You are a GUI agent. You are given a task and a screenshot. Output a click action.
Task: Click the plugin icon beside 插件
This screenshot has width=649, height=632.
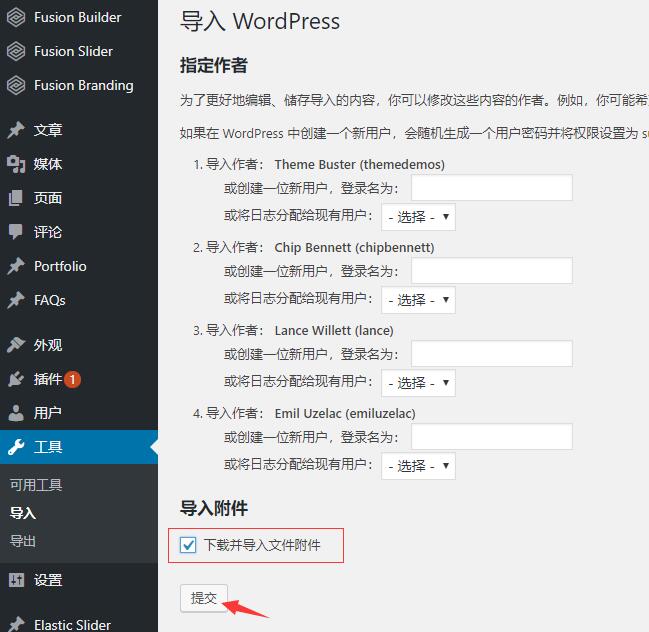[16, 379]
